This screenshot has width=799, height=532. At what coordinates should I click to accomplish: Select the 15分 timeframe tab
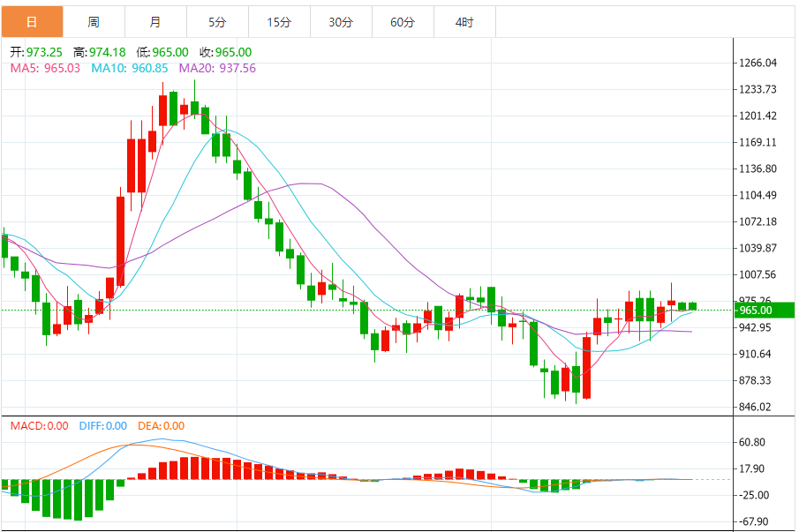click(x=279, y=22)
